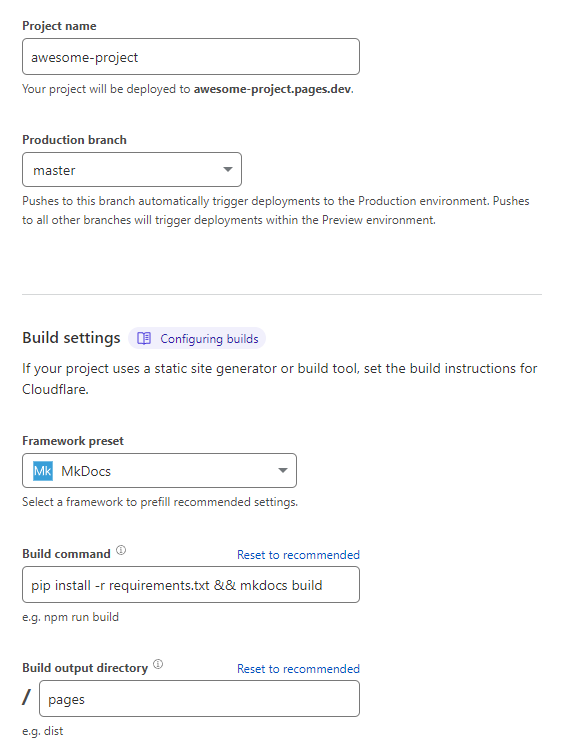Reset the Build command to recommended
563x755 pixels.
tap(298, 555)
